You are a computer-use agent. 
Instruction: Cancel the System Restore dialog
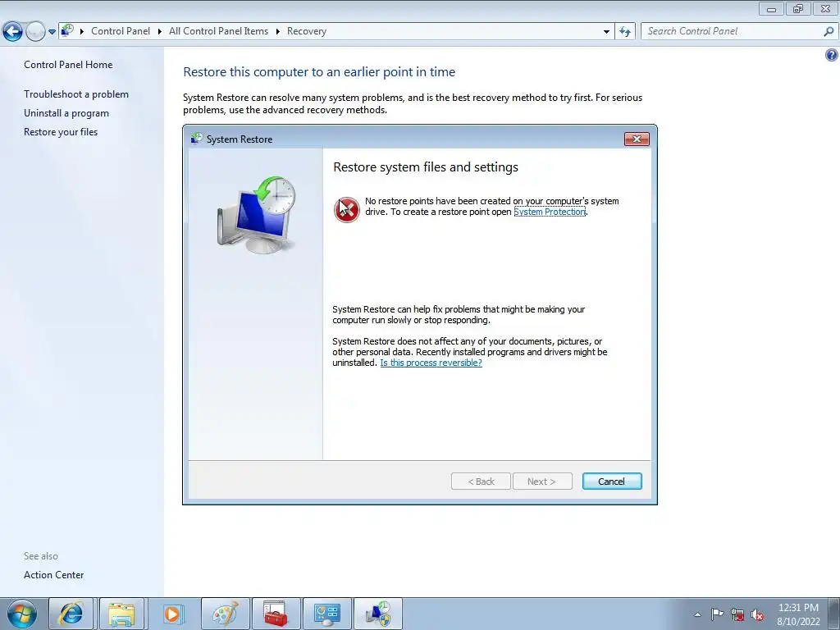coord(612,481)
